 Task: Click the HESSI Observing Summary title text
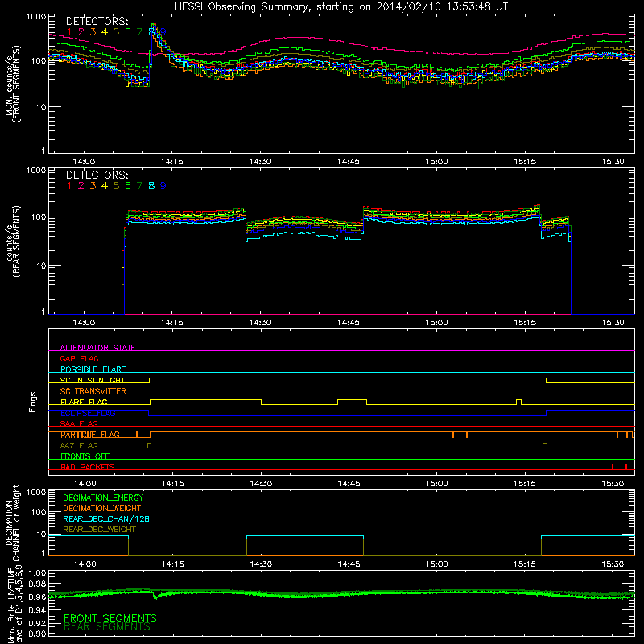(x=341, y=7)
